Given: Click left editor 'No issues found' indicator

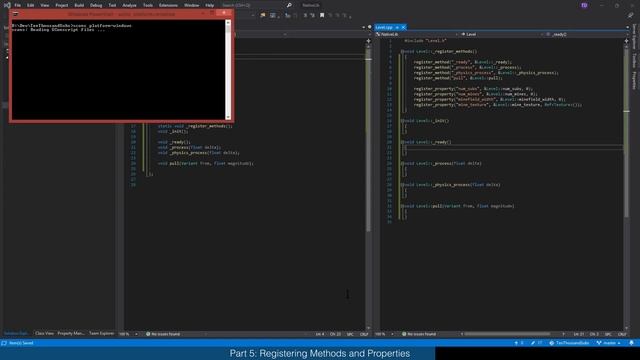Looking at the screenshot, I should tap(163, 334).
